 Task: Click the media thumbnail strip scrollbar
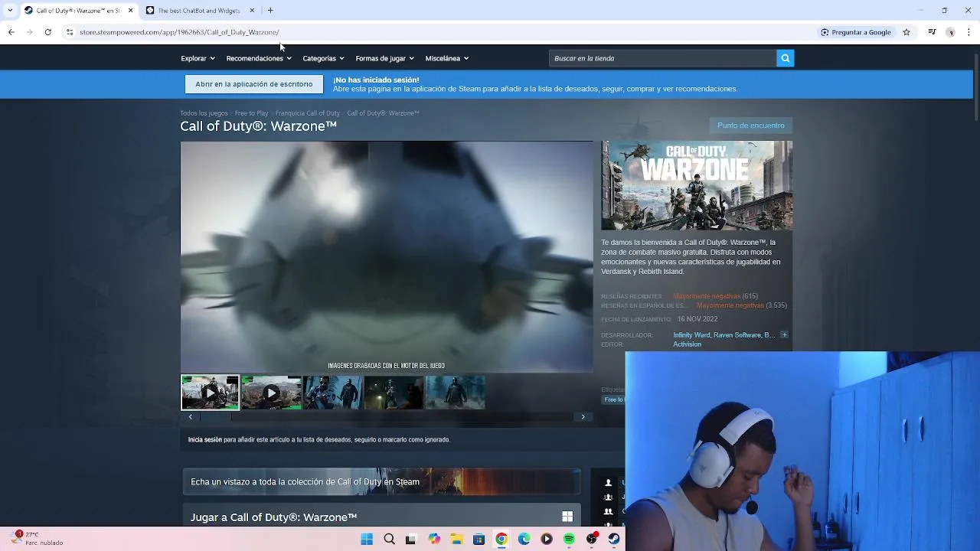coord(387,417)
